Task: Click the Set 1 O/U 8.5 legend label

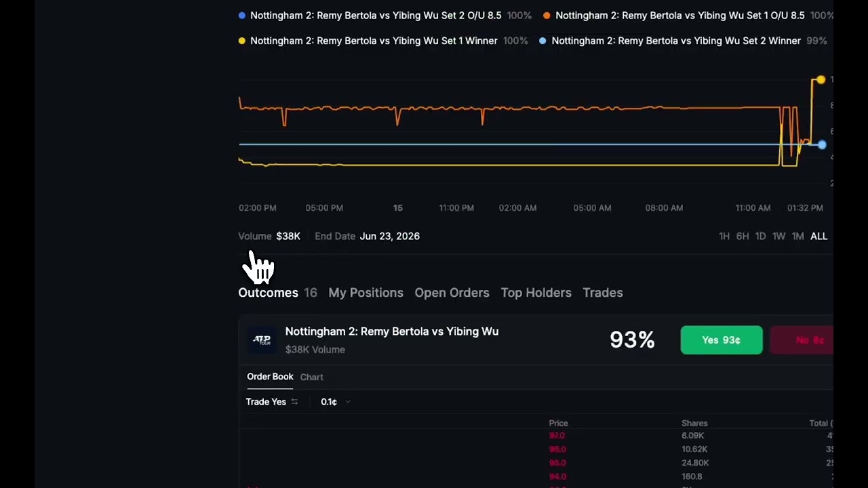Action: 680,15
